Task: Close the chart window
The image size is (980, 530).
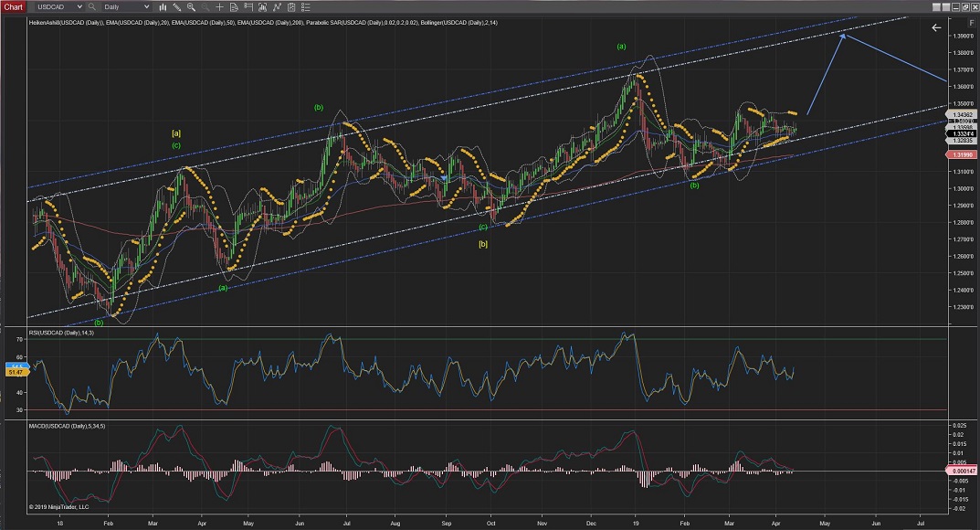Action: pos(975,7)
